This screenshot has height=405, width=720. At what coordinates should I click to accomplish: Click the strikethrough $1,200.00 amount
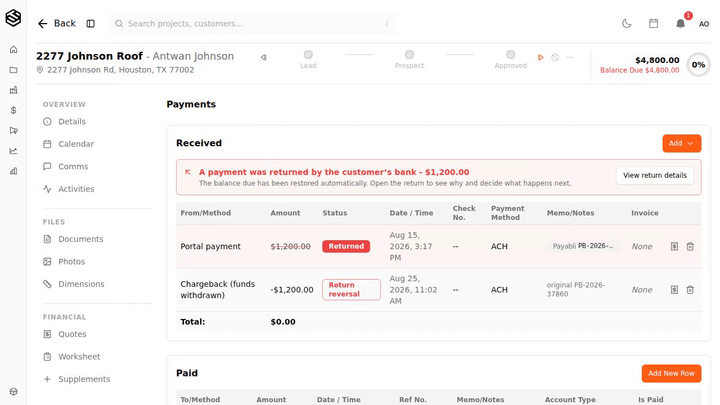point(290,247)
